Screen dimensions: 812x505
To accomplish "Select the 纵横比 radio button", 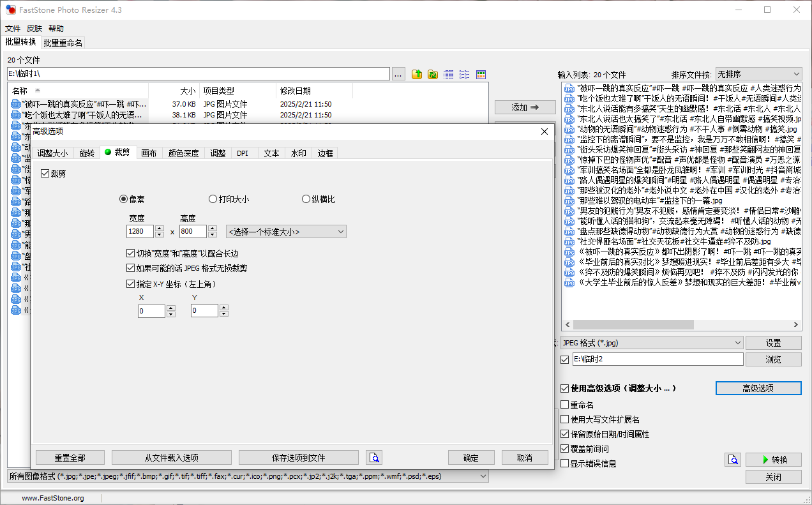I will click(x=306, y=199).
